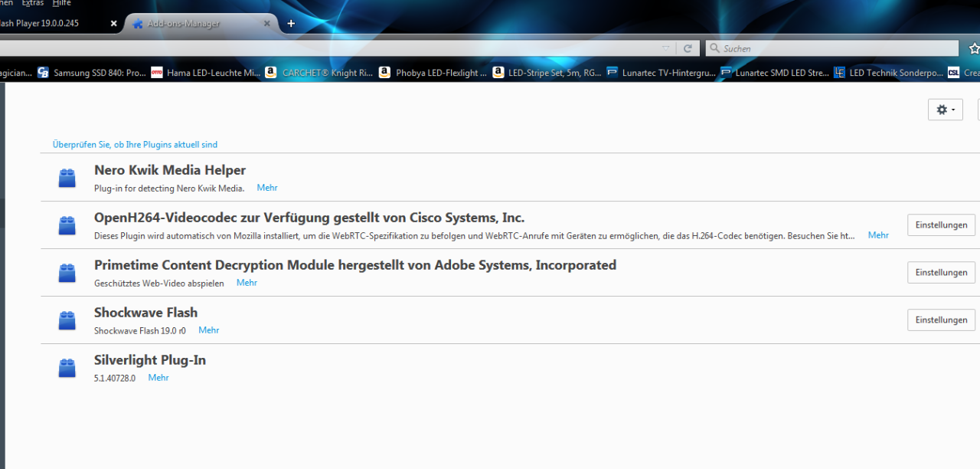This screenshot has width=980, height=469.
Task: Open the Extras menu
Action: point(32,4)
